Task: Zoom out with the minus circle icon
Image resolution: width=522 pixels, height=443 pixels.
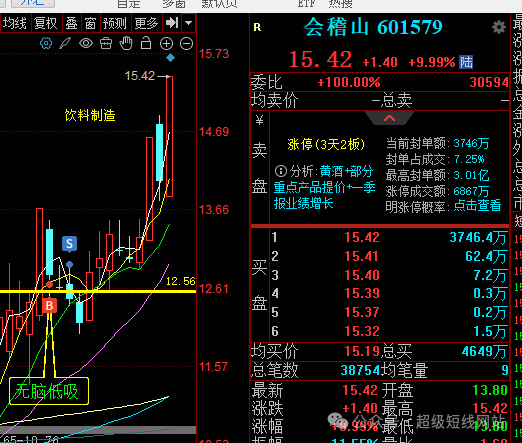Action: [186, 43]
